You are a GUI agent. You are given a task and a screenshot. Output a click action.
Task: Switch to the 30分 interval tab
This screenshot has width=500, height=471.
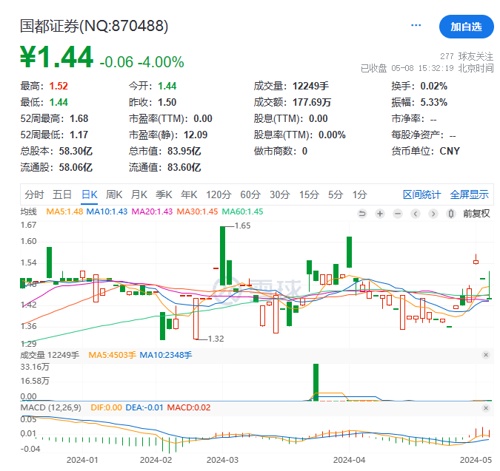[280, 195]
